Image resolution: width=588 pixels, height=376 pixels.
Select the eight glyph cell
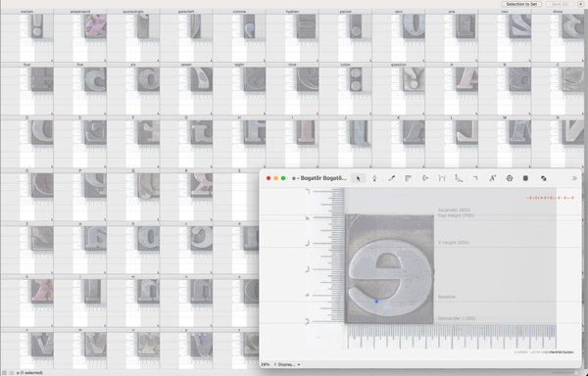point(239,89)
